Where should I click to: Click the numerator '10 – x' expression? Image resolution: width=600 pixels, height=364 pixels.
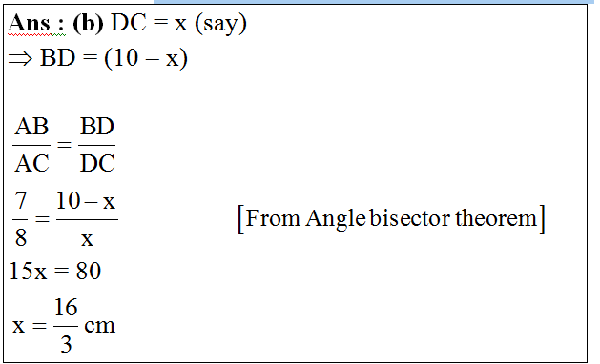[x=86, y=200]
